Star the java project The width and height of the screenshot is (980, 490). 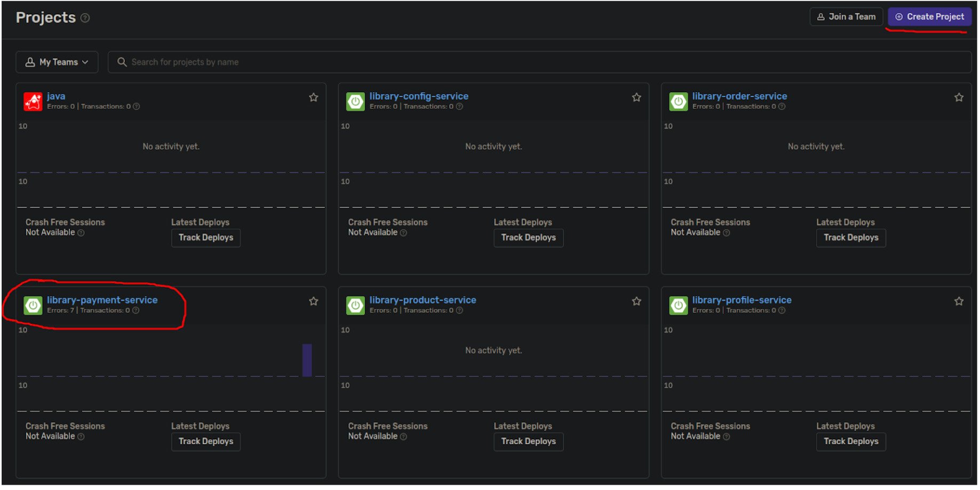pyautogui.click(x=314, y=98)
